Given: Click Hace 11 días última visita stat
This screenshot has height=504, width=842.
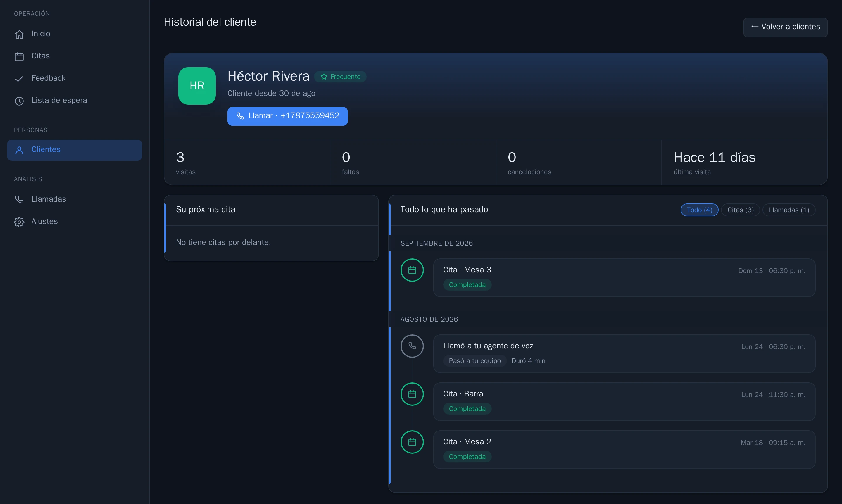Looking at the screenshot, I should coord(744,163).
